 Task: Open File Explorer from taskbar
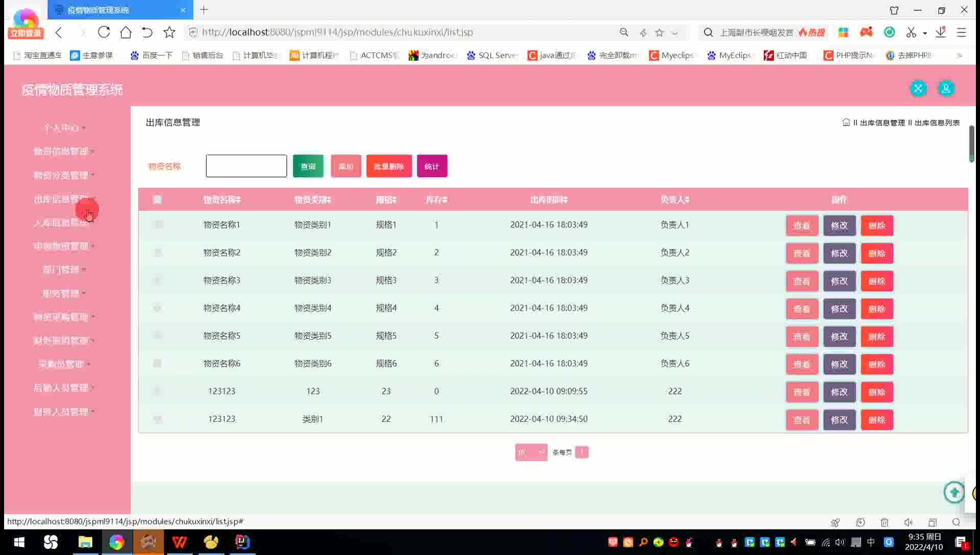(x=85, y=542)
